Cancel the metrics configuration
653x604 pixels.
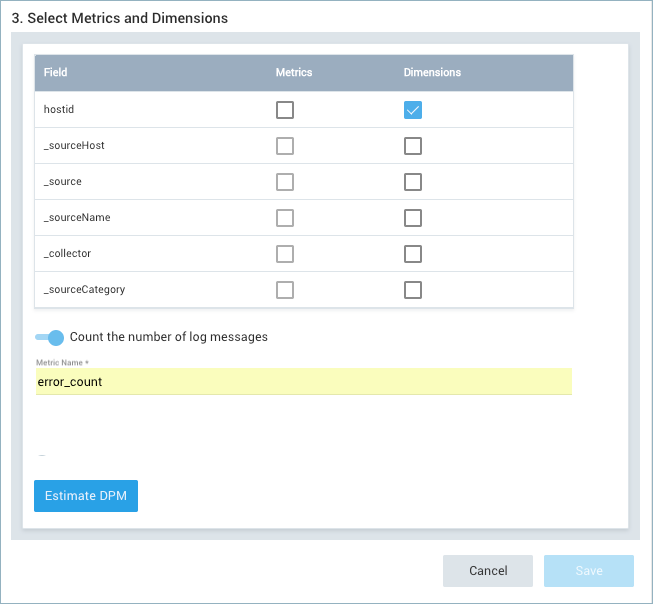pos(488,571)
